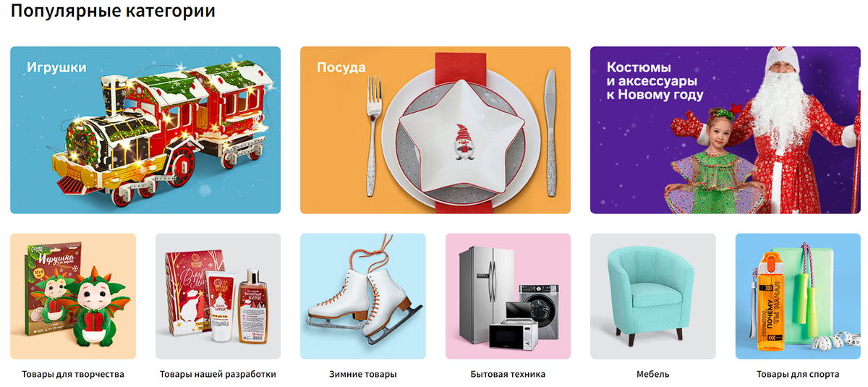Open Костюмы и аксессуары к Новому году banner
Viewport: 868px width, 387px height.
tap(726, 130)
